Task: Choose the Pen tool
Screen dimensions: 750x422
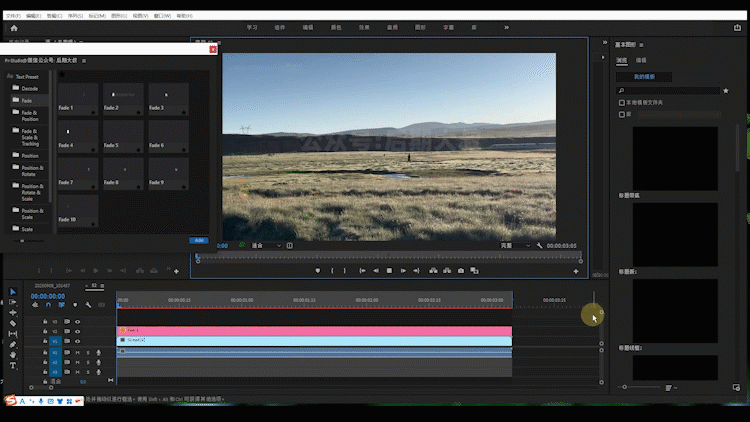Action: click(x=13, y=344)
